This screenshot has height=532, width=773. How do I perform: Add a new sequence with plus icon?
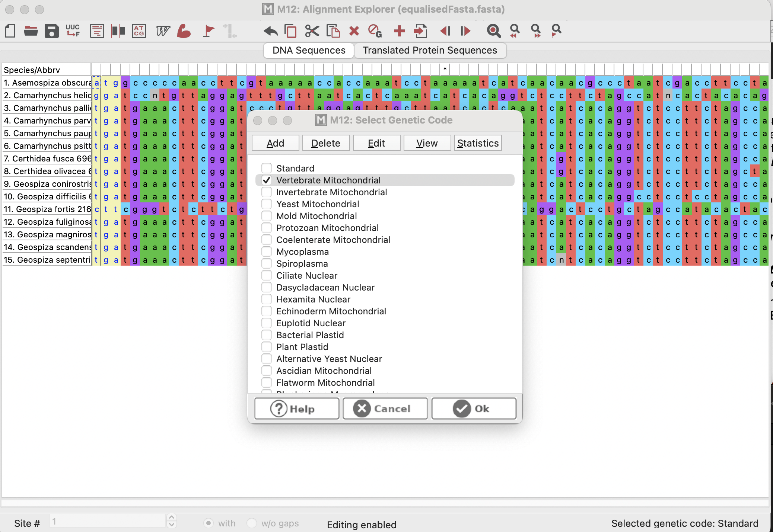399,31
